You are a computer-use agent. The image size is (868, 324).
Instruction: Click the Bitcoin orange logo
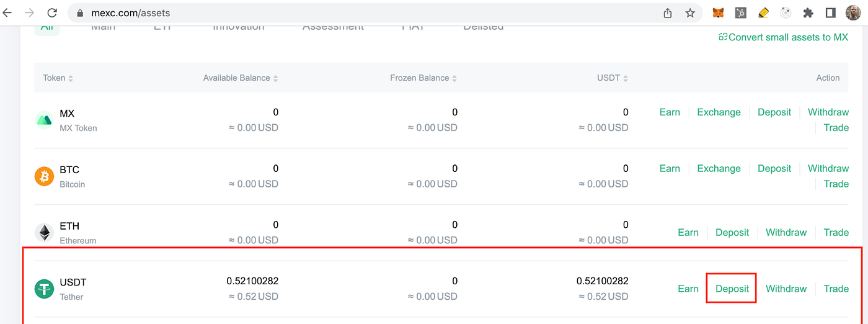[44, 176]
